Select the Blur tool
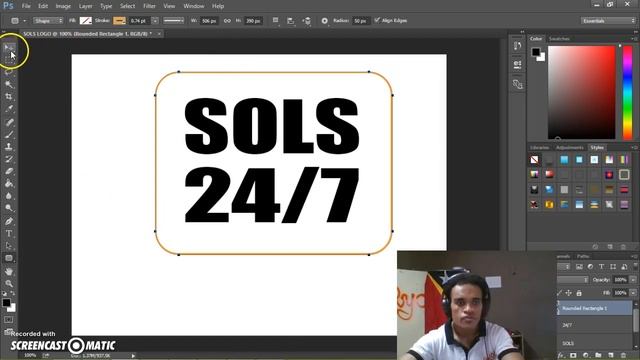This screenshot has width=640, height=360. click(9, 196)
